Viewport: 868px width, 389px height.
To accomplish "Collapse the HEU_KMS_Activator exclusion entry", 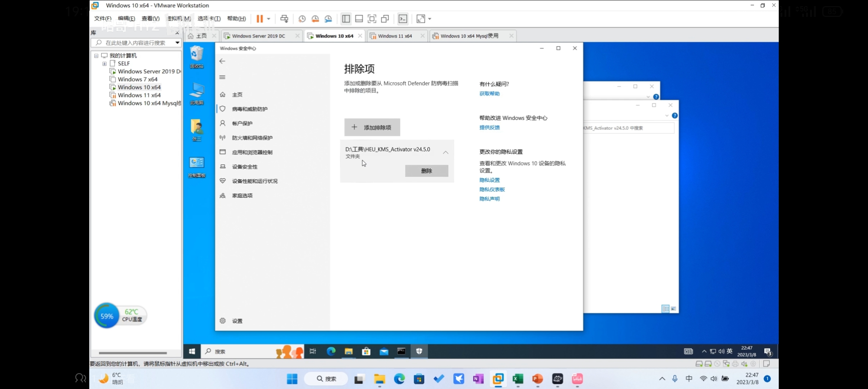I will coord(446,152).
